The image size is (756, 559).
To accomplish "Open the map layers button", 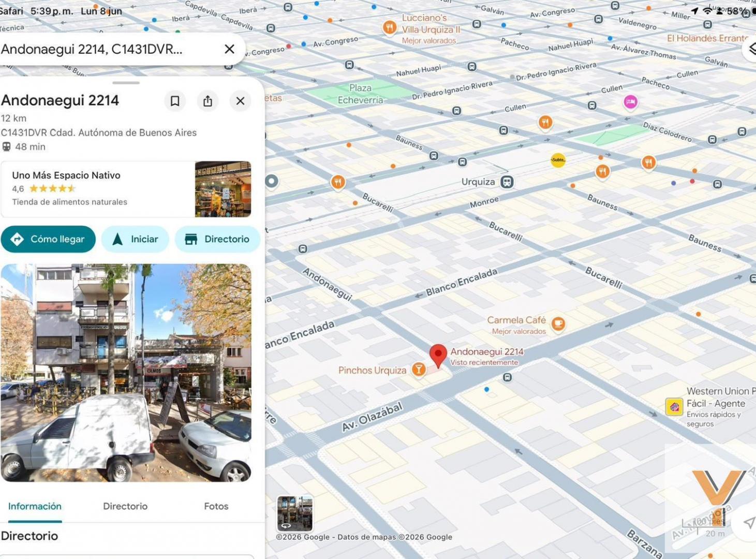I will tap(750, 49).
